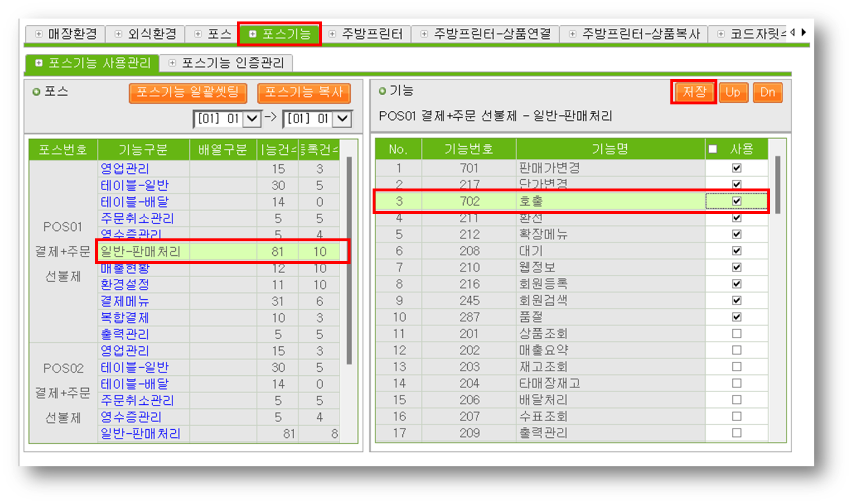Viewport: 852px width, 504px height.
Task: Click the function list vertical scrollbar
Action: 777,186
